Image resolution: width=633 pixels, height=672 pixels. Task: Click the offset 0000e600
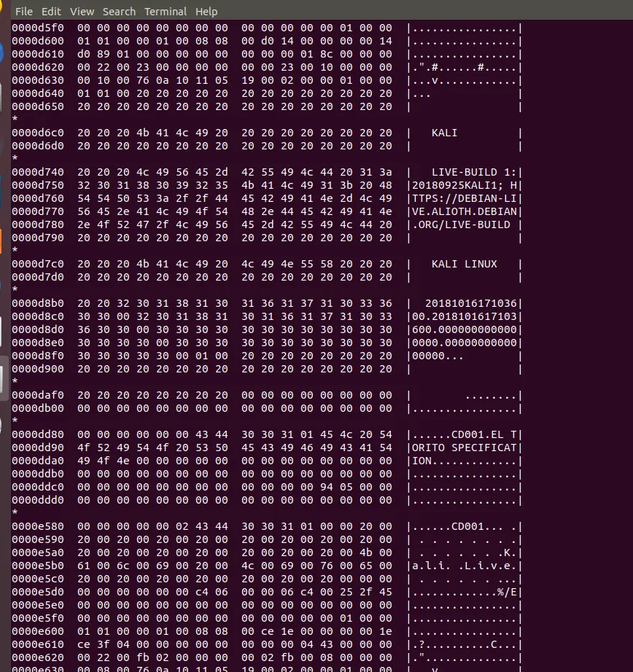click(x=38, y=631)
